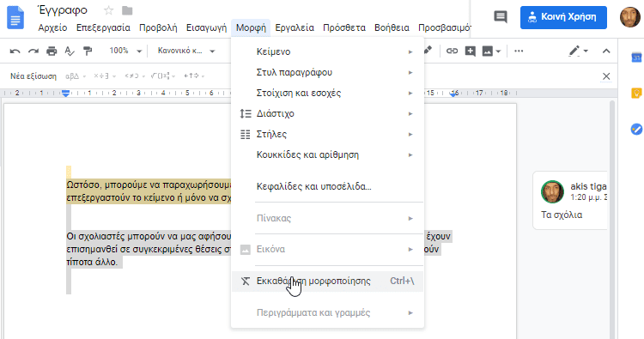Screen dimensions: 644x339
Task: Click the redo arrow icon
Action: (33, 51)
